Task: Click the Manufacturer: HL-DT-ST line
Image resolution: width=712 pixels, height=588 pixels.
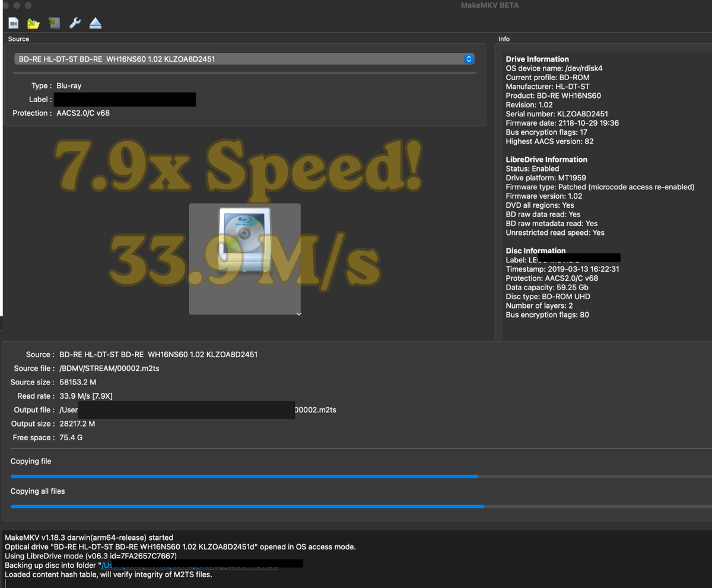Action: click(548, 87)
